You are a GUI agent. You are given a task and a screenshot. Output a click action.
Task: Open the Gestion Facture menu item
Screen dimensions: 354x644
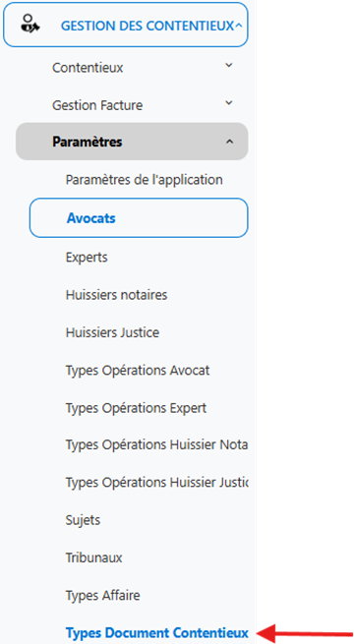coord(97,105)
